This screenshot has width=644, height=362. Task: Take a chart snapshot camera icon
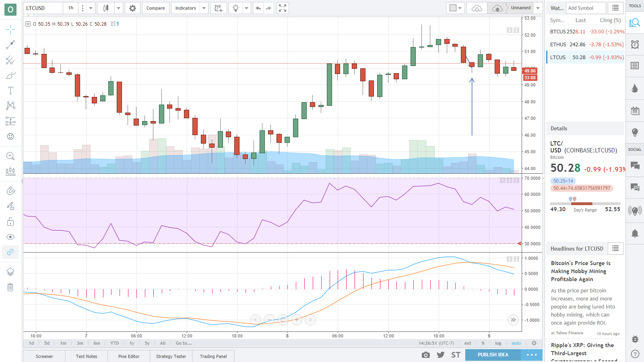[425, 355]
